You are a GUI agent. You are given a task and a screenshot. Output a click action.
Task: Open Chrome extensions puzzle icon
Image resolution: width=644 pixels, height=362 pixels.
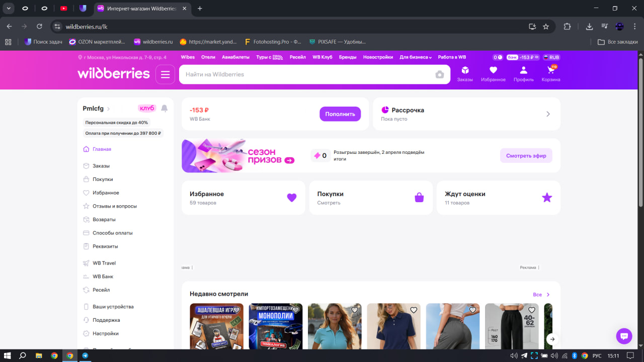click(568, 27)
